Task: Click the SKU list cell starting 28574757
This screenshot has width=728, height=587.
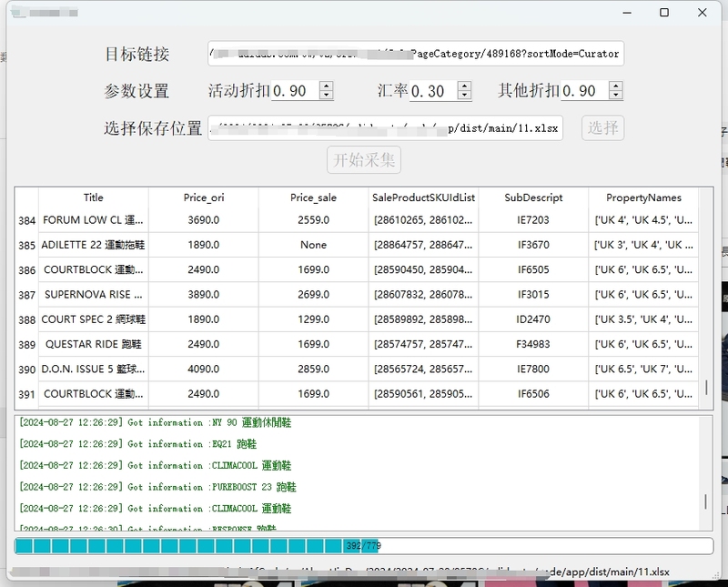Action: [x=423, y=344]
